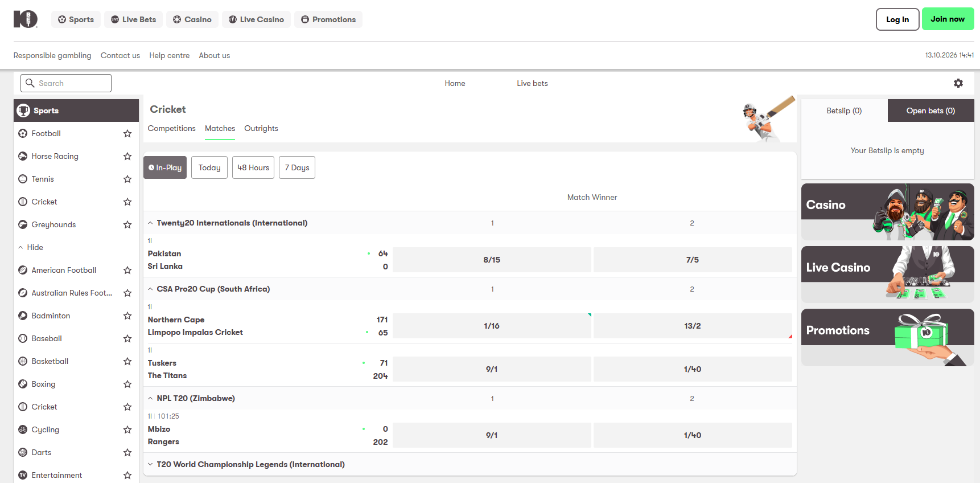Screen dimensions: 980x483
Task: Select the Today filter
Action: (209, 167)
